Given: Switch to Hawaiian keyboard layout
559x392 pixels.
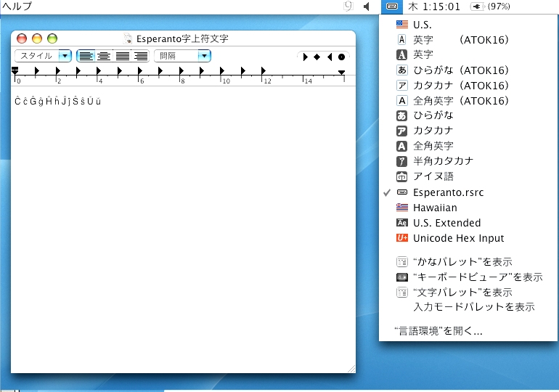Looking at the screenshot, I should (x=468, y=208).
